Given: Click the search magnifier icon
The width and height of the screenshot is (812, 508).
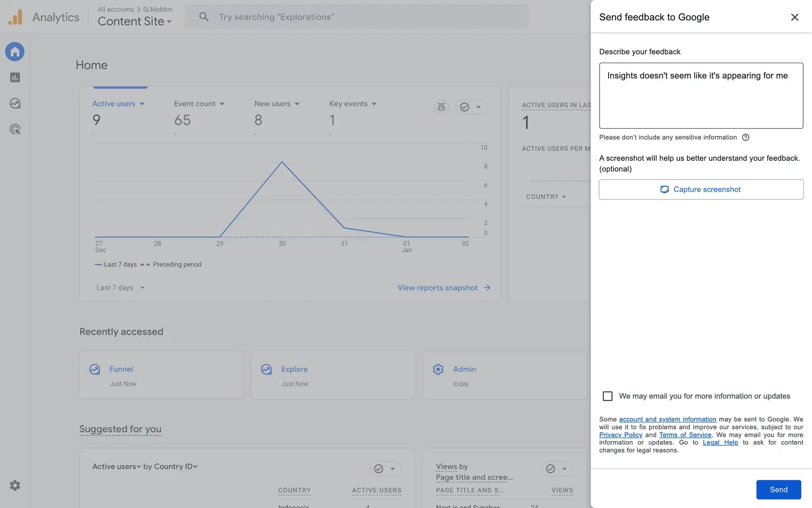Looking at the screenshot, I should point(204,17).
